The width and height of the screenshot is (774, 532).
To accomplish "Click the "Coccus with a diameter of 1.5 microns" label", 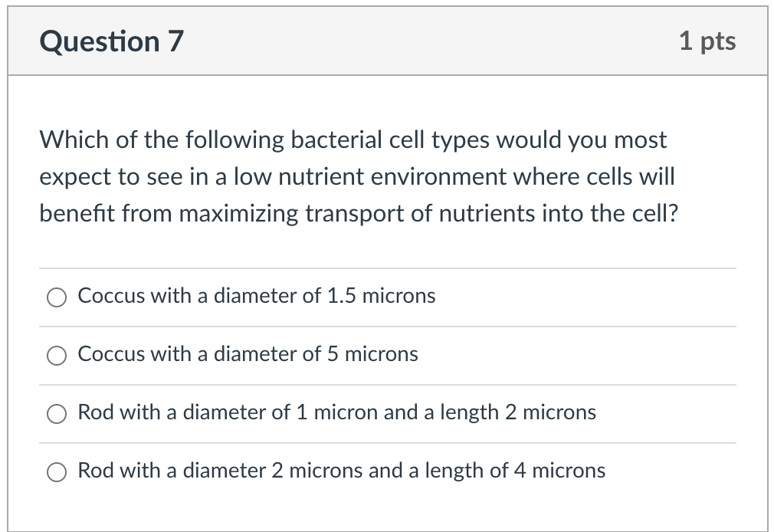I will point(256,296).
